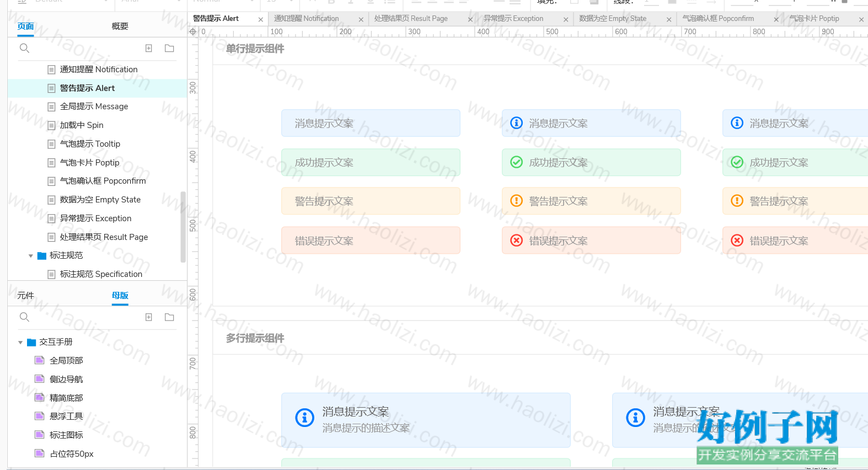Search masters with the magnifier icon
The image size is (868, 470).
pos(24,317)
